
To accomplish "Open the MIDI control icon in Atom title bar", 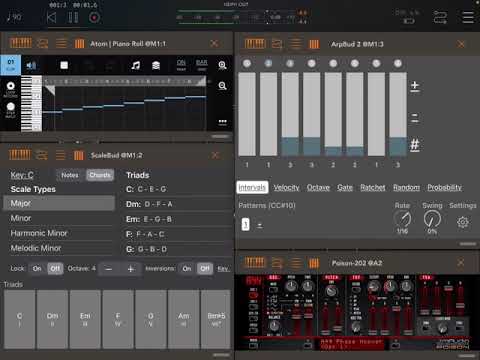I will [42, 44].
